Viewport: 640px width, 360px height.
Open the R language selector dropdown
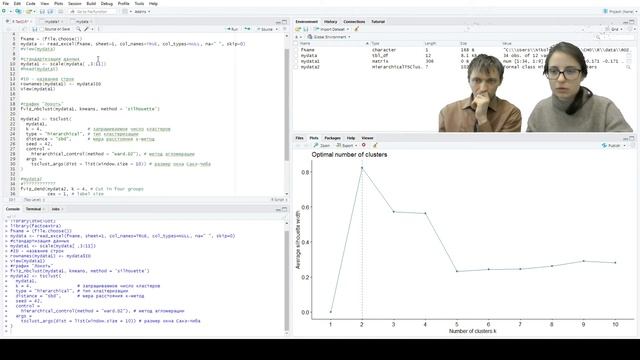298,37
